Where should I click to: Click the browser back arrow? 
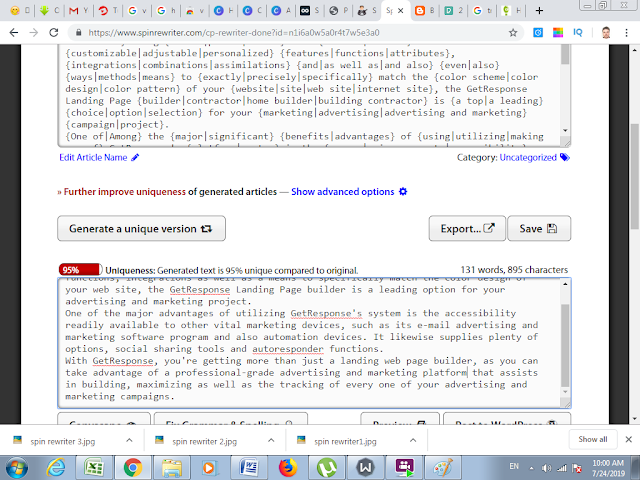point(13,33)
